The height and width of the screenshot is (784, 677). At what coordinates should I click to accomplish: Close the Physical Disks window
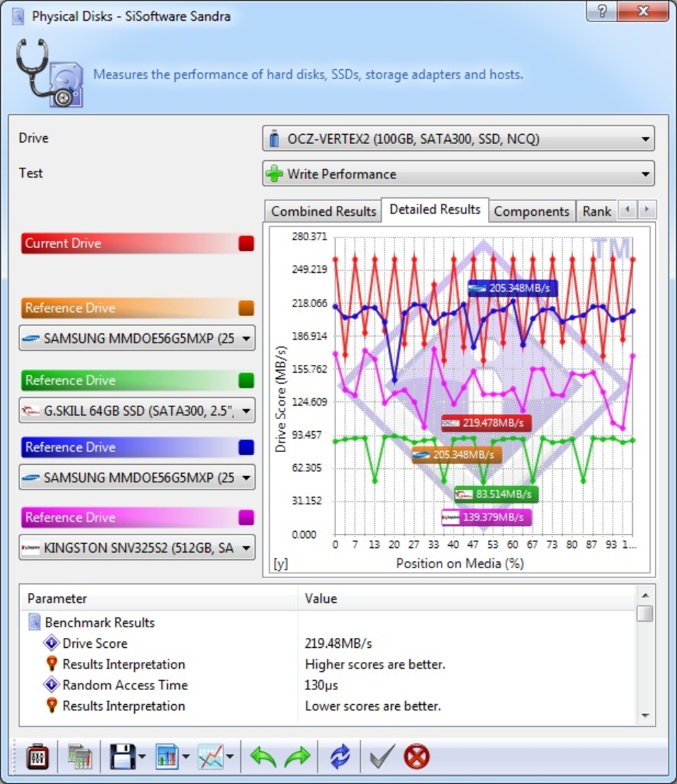[643, 11]
